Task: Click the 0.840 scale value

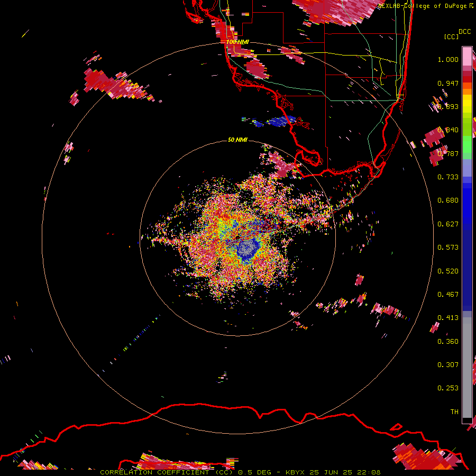Action: 448,130
